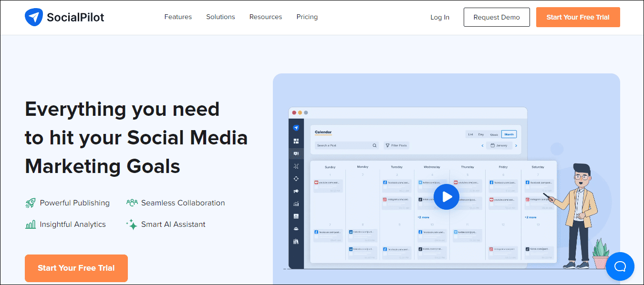644x285 pixels.
Task: Click the Powerful Publishing text
Action: click(75, 203)
